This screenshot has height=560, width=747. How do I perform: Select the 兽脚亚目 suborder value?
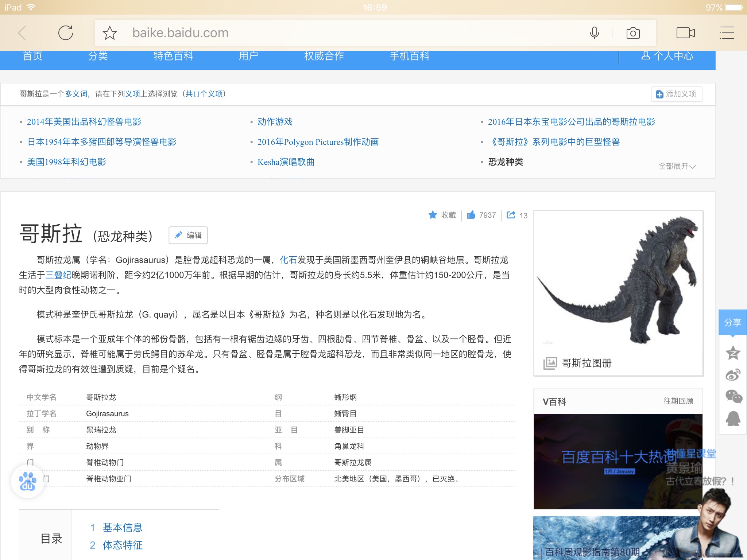click(349, 430)
